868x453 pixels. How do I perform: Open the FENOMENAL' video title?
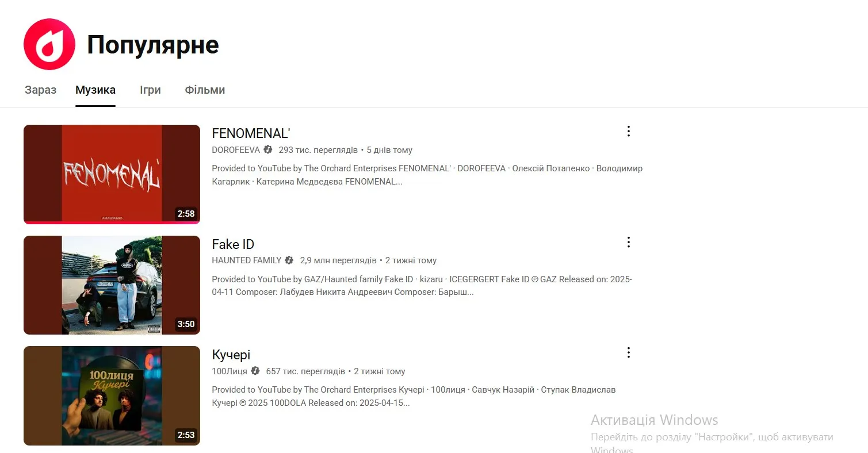click(x=251, y=133)
